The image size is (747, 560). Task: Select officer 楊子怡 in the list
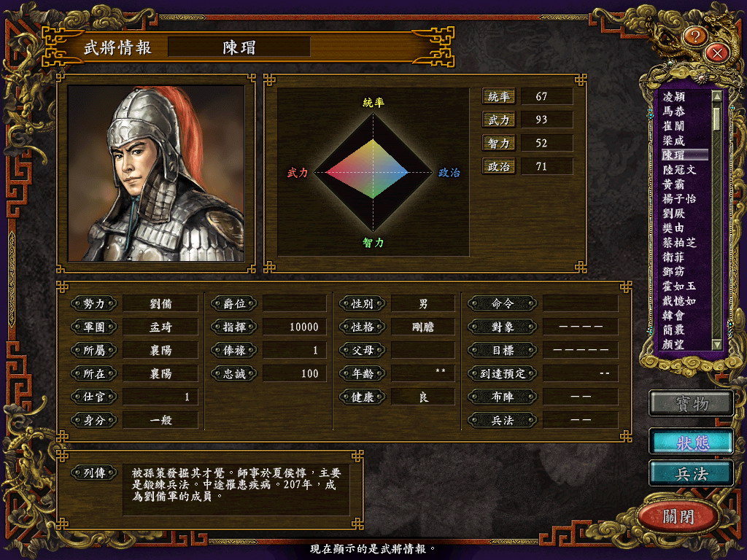[679, 198]
